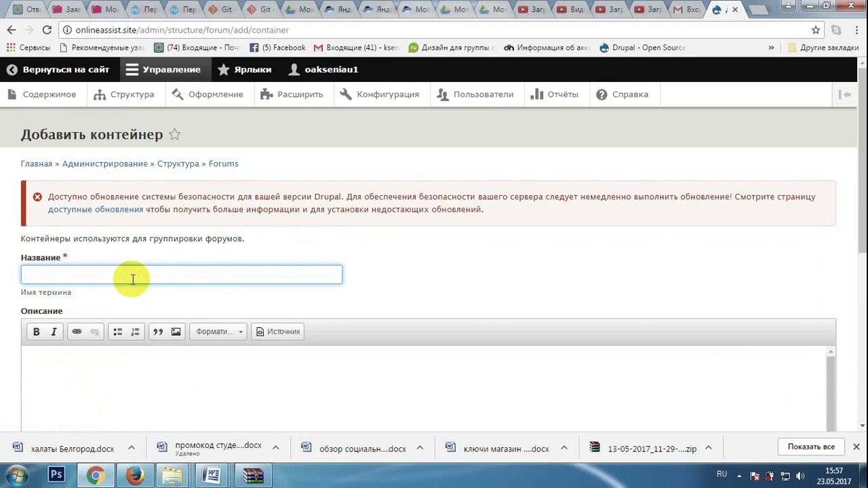Follow the Структура breadcrumb link
This screenshot has height=488, width=868.
point(178,163)
